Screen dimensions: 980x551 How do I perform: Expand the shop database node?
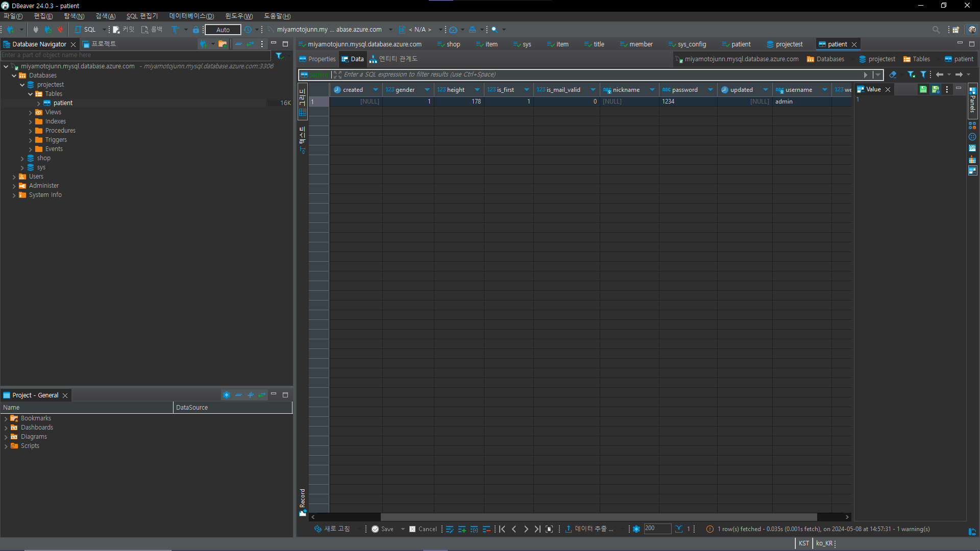pyautogui.click(x=22, y=159)
